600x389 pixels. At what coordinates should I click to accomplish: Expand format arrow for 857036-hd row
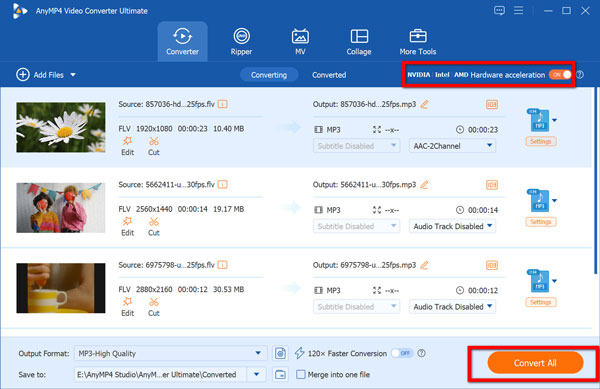point(554,120)
